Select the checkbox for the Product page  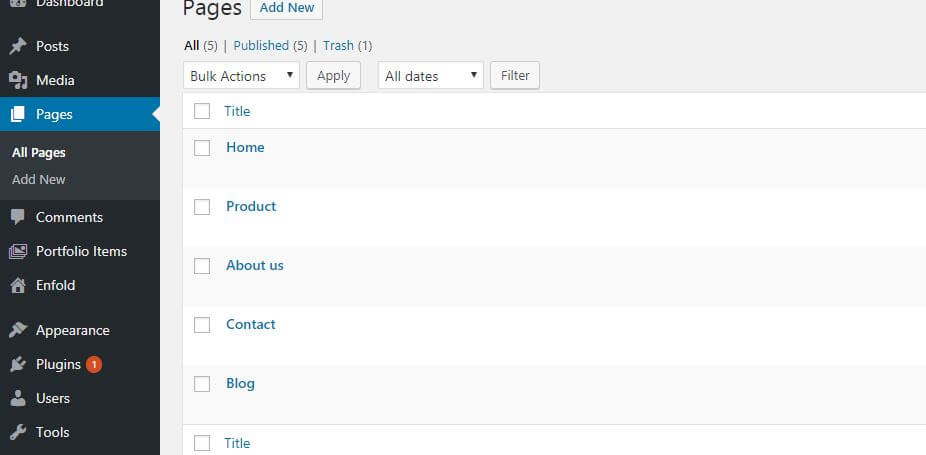click(202, 207)
